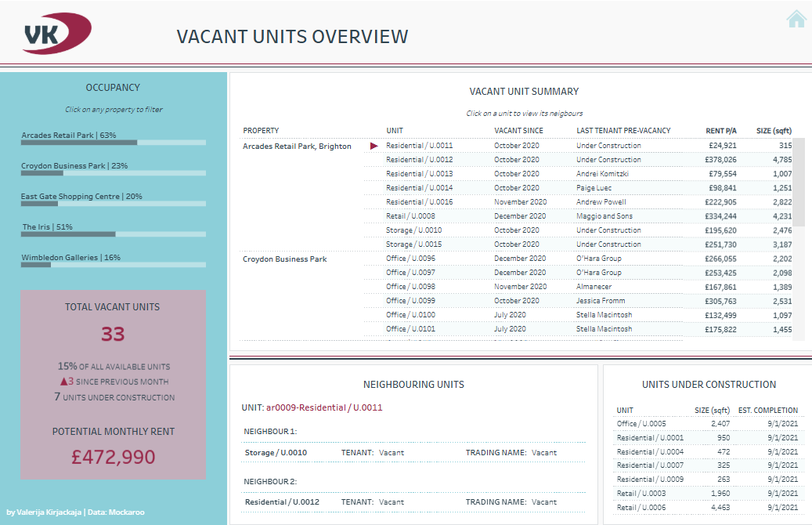Select Croydon Business Park property filter
Viewport: 812px width, 525px height.
88,173
